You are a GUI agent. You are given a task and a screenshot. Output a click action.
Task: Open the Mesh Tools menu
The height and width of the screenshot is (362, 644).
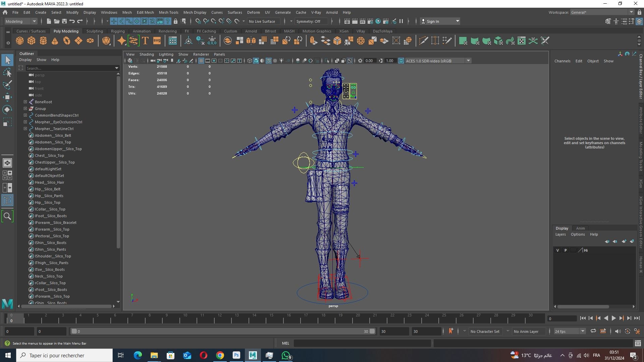(x=168, y=12)
